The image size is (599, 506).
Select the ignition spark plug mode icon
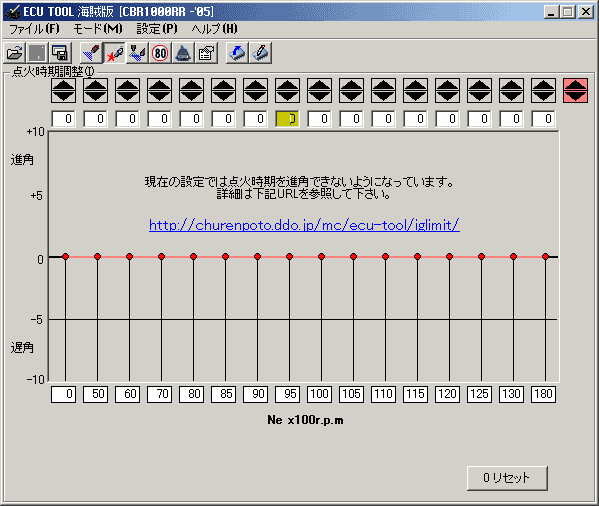click(115, 53)
